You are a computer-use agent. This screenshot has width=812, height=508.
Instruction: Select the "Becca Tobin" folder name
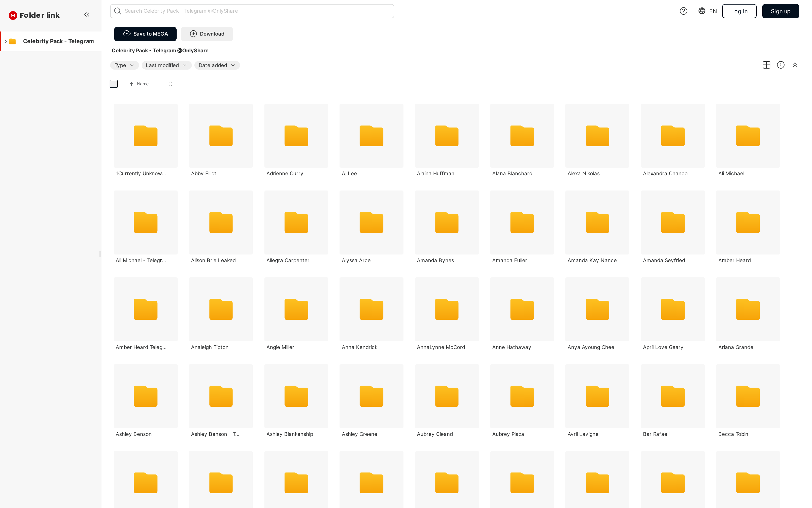coord(733,434)
